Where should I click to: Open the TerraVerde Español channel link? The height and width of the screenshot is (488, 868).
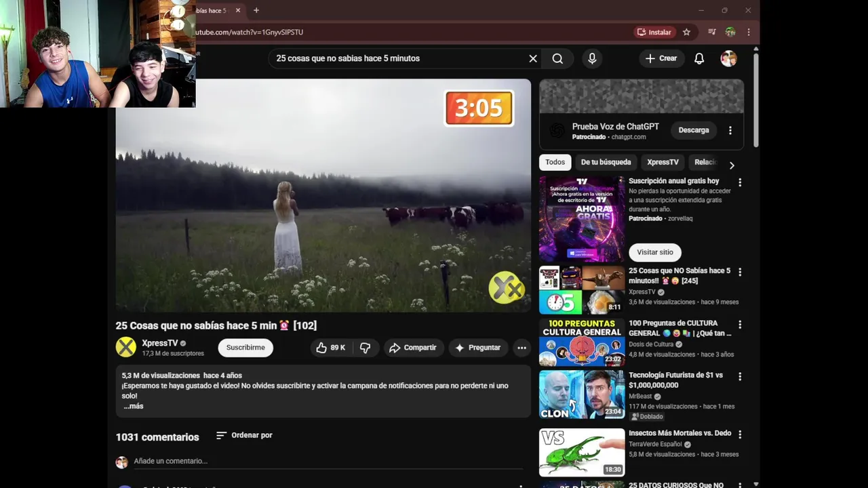pyautogui.click(x=655, y=445)
